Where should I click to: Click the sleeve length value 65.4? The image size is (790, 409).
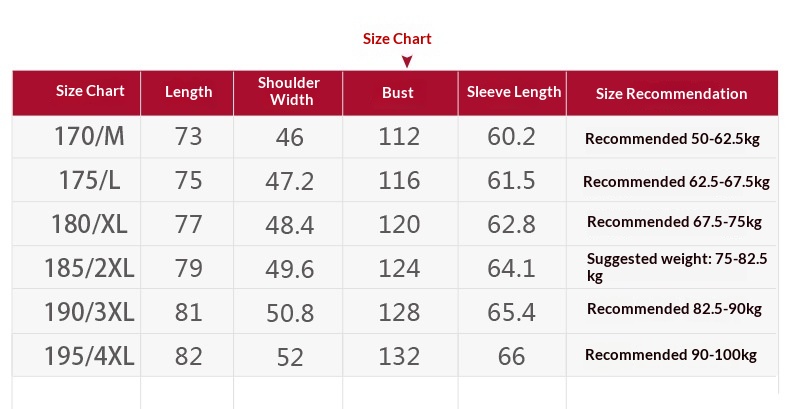(511, 312)
